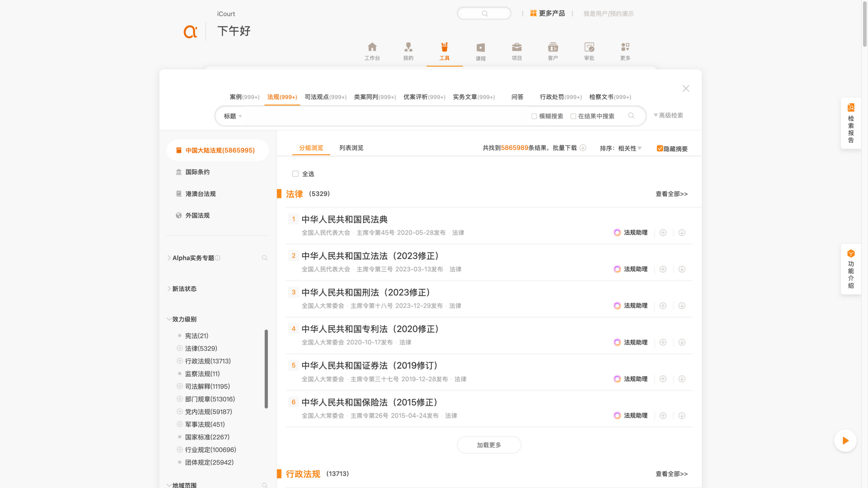This screenshot has width=868, height=488.
Task: Open the 项目 briefcase icon
Action: (517, 47)
